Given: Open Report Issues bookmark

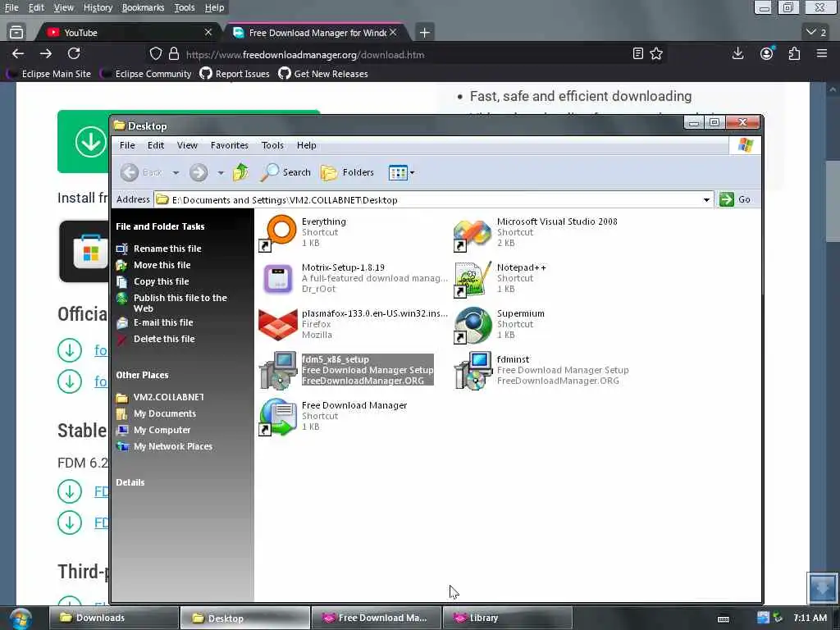Looking at the screenshot, I should click(x=235, y=74).
